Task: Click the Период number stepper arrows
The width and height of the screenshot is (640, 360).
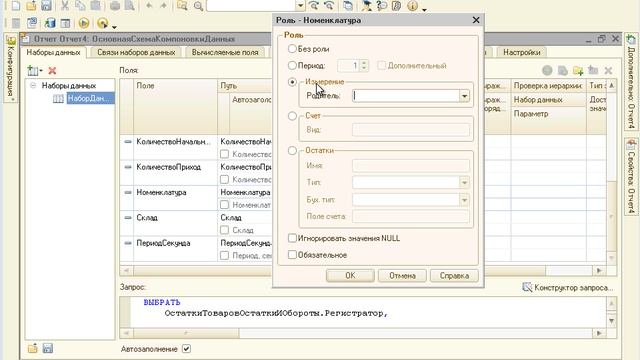Action: click(364, 65)
